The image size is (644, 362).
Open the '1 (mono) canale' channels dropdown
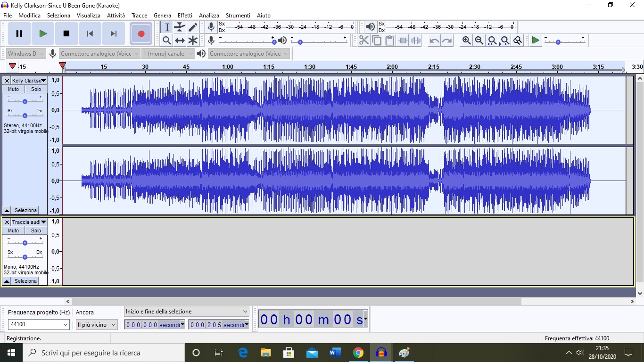168,54
